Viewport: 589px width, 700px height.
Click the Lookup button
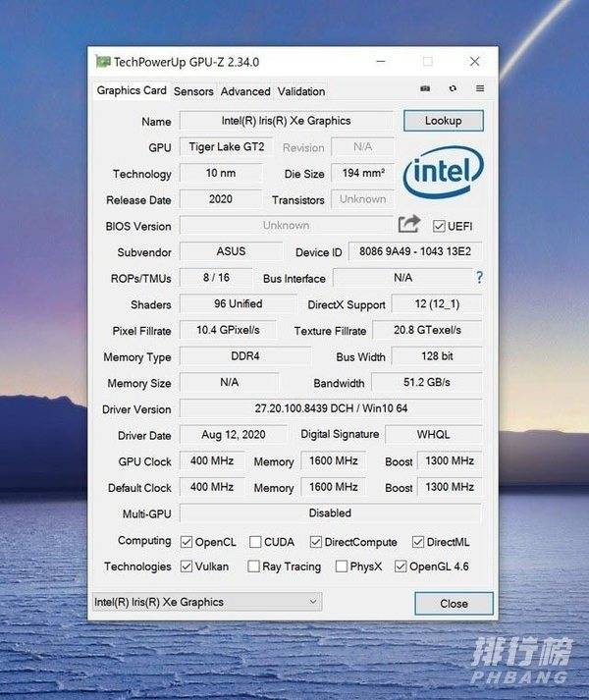tap(444, 121)
